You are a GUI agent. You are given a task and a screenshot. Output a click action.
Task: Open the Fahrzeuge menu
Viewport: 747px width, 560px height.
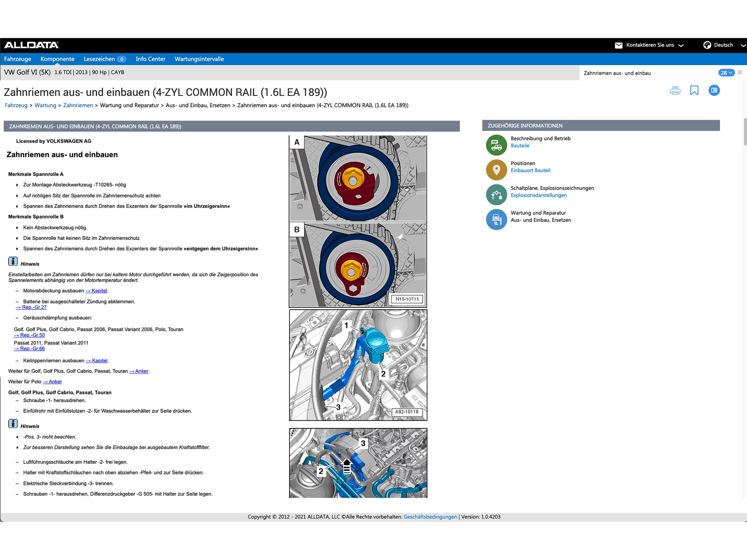point(18,59)
